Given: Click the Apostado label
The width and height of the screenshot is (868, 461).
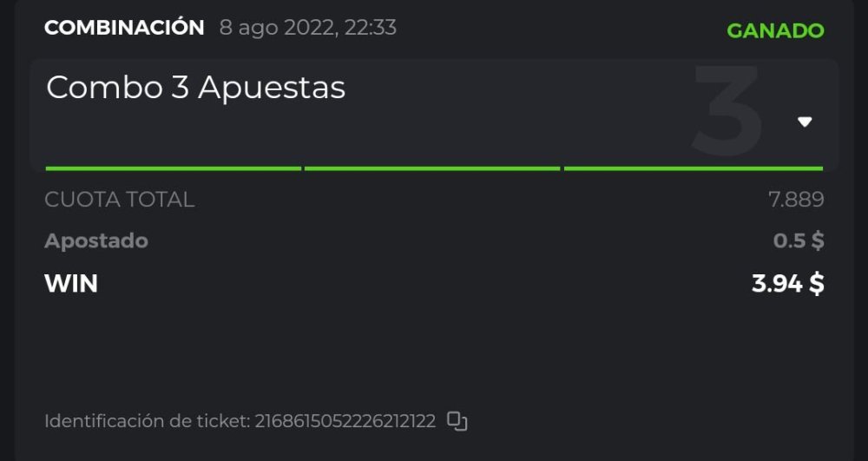Looking at the screenshot, I should 96,241.
